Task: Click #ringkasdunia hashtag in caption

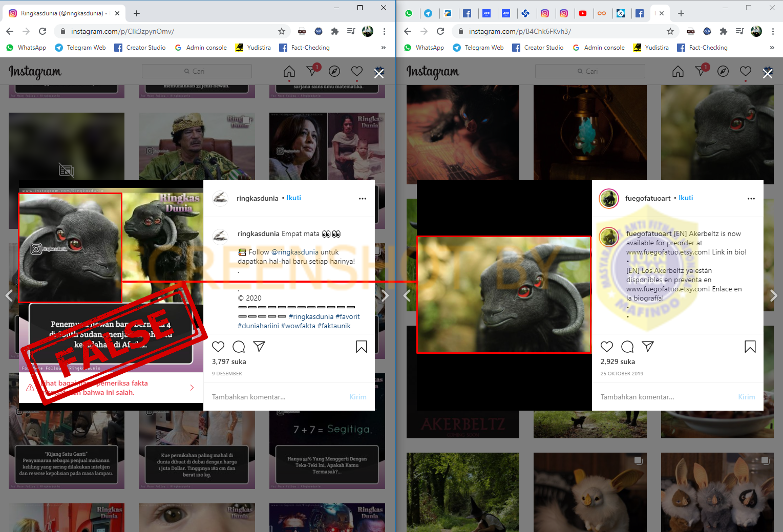Action: pos(311,316)
